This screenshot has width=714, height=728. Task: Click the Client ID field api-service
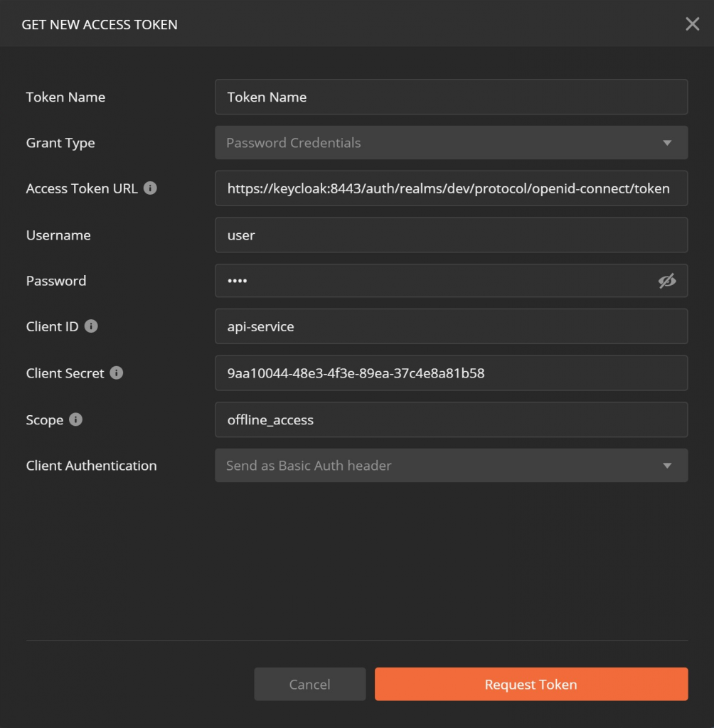coord(451,326)
